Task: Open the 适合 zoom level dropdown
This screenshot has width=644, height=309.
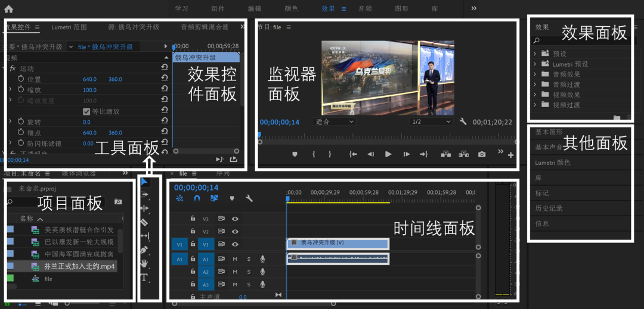Action: [x=333, y=121]
